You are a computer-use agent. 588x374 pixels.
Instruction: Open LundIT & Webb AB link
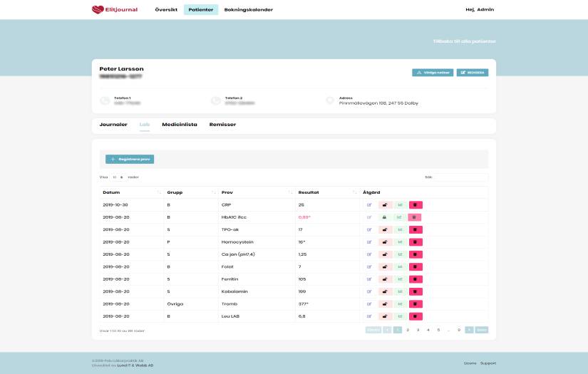click(135, 365)
